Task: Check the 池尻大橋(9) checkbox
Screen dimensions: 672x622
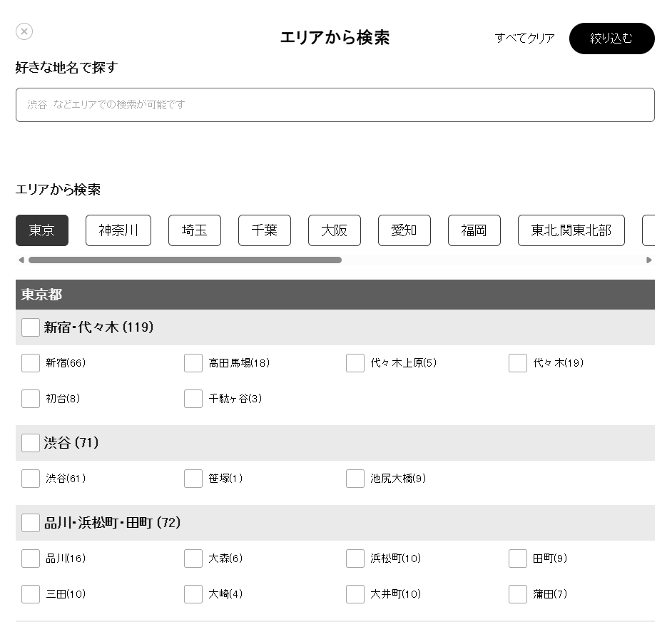Action: tap(355, 478)
